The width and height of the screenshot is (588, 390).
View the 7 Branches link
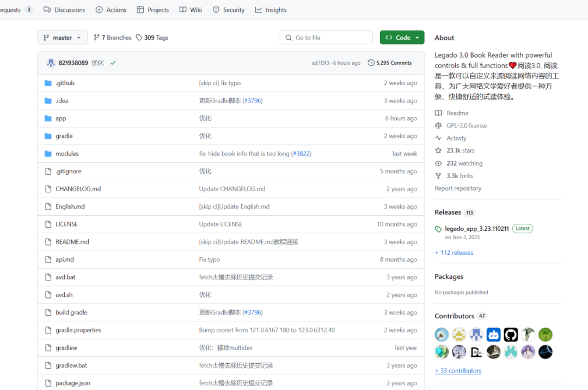tap(113, 38)
